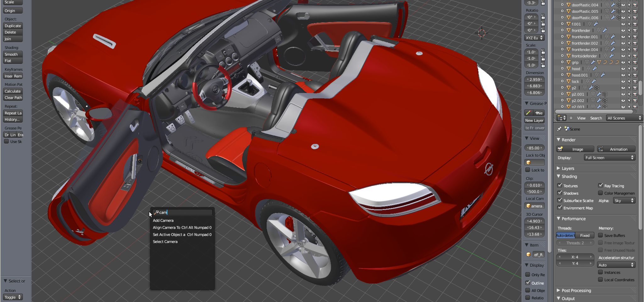Expand the frontfender.001 tree item
This screenshot has width=644, height=302.
562,37
